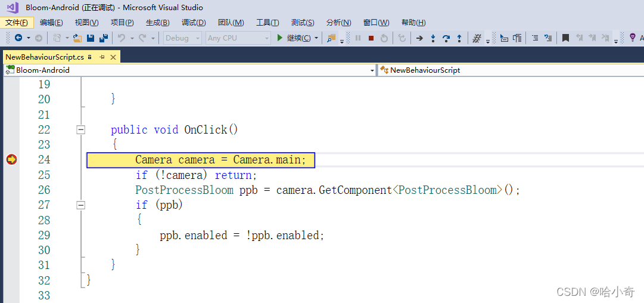Open the 调试(D) menu
Viewport: 644px width, 303px height.
pyautogui.click(x=194, y=22)
